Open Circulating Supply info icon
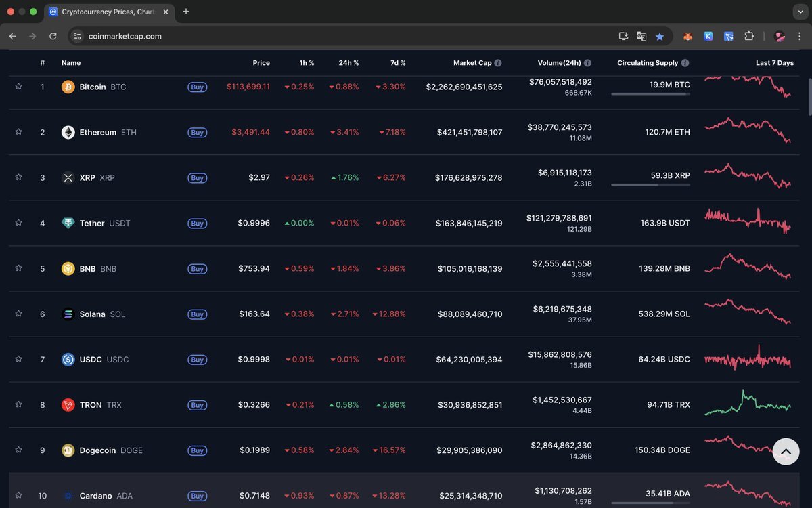812x508 pixels. [685, 63]
